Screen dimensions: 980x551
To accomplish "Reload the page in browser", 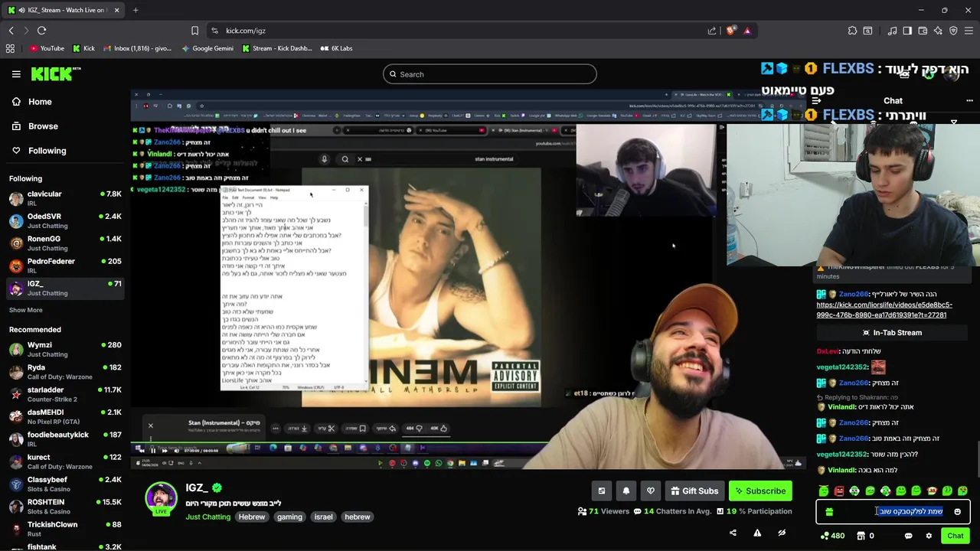I will [41, 31].
